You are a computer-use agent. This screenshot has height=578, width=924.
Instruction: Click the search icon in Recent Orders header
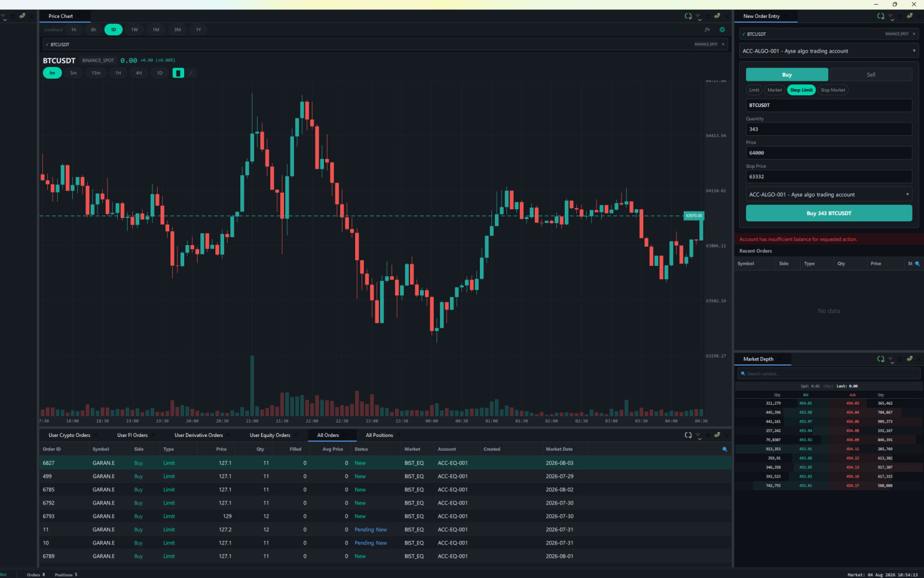point(917,264)
